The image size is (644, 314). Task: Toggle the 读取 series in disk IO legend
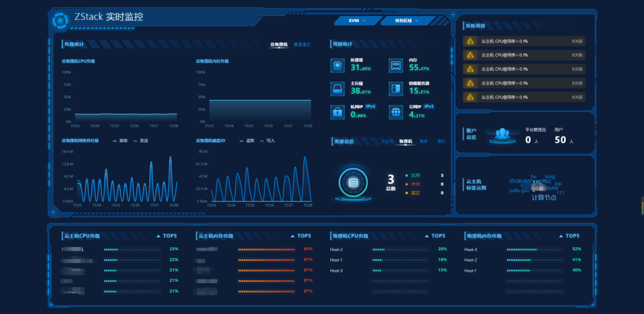(x=247, y=141)
